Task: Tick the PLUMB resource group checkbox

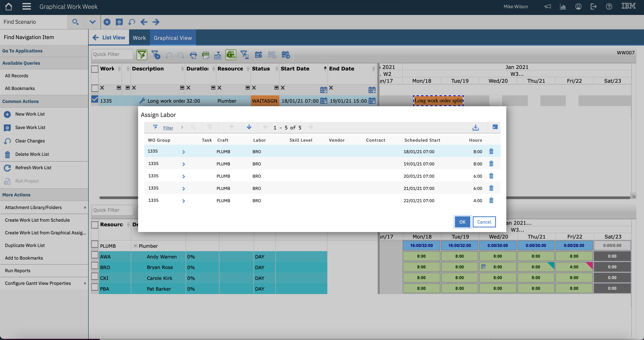Action: (95, 244)
